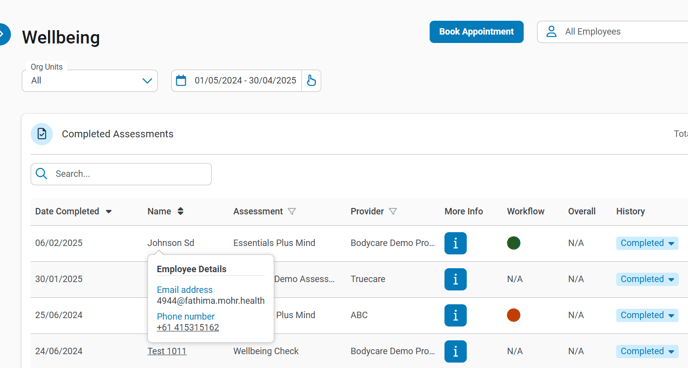Click the Email address label in popup
688x368 pixels.
pos(184,290)
